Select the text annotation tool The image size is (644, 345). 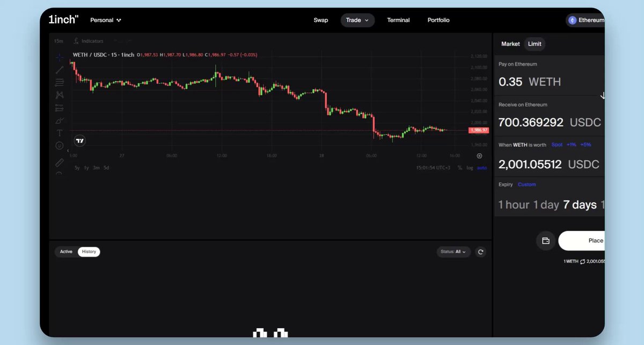(60, 133)
